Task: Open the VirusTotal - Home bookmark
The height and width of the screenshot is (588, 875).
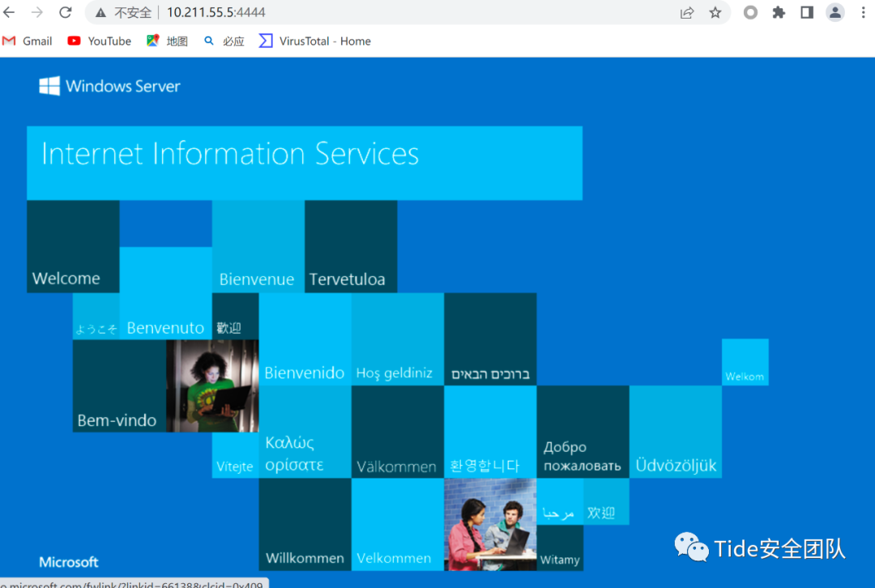Action: point(315,40)
